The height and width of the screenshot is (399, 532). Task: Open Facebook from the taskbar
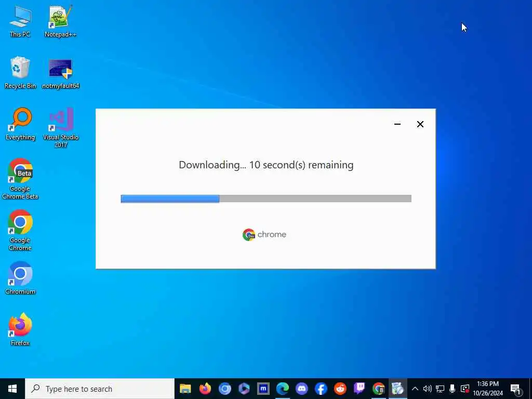[x=321, y=389]
